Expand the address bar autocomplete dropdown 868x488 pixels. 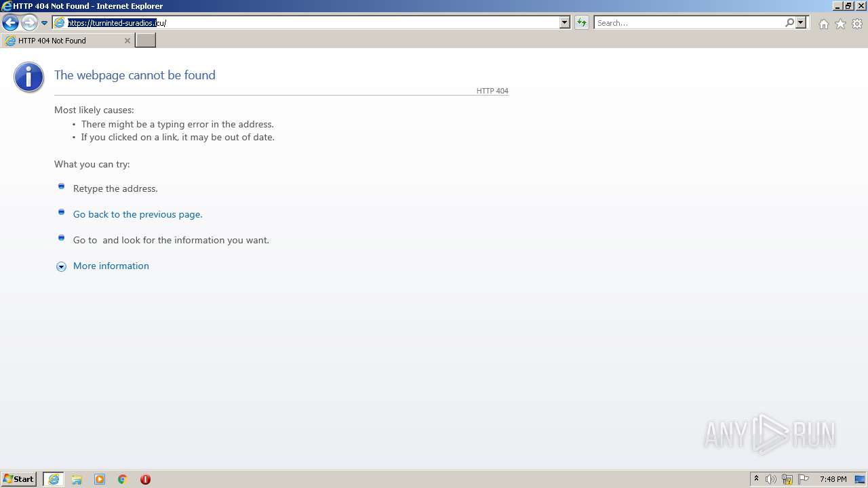pos(564,22)
